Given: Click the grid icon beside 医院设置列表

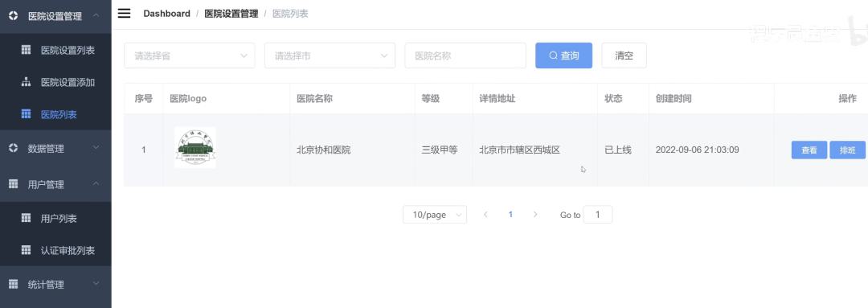Looking at the screenshot, I should pos(26,50).
